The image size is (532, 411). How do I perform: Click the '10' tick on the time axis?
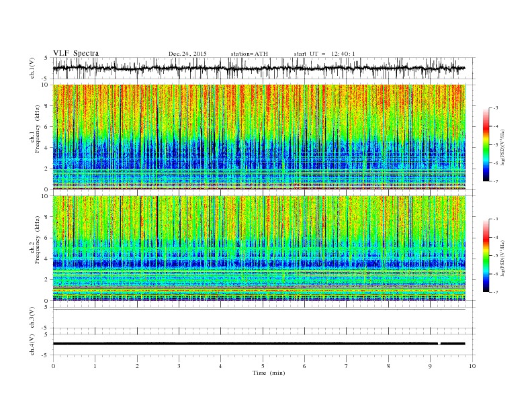[472, 366]
